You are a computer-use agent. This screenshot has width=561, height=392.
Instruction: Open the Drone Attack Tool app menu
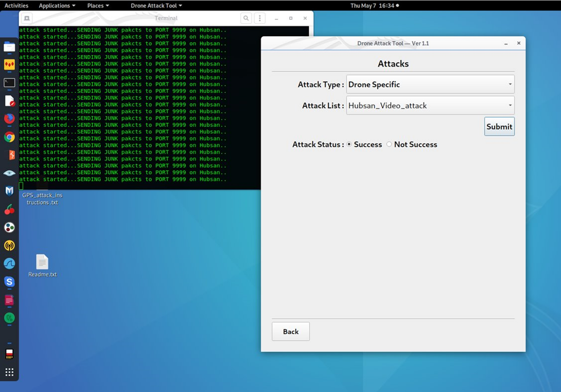(156, 5)
